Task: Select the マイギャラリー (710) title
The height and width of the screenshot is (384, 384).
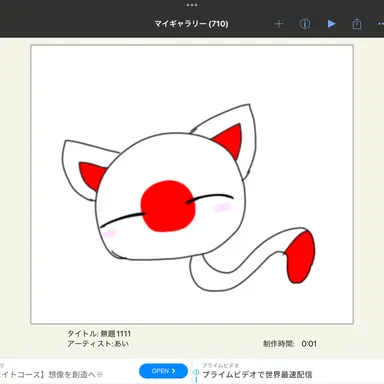Action: [x=191, y=24]
